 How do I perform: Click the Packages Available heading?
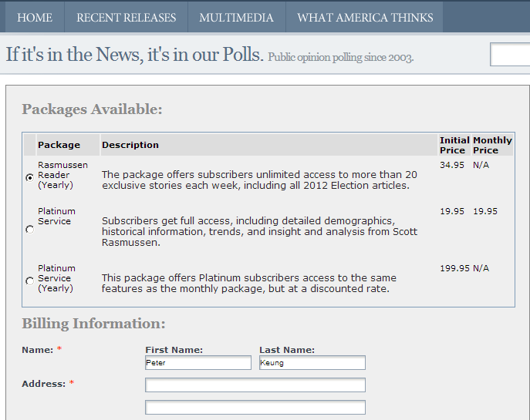(92, 109)
